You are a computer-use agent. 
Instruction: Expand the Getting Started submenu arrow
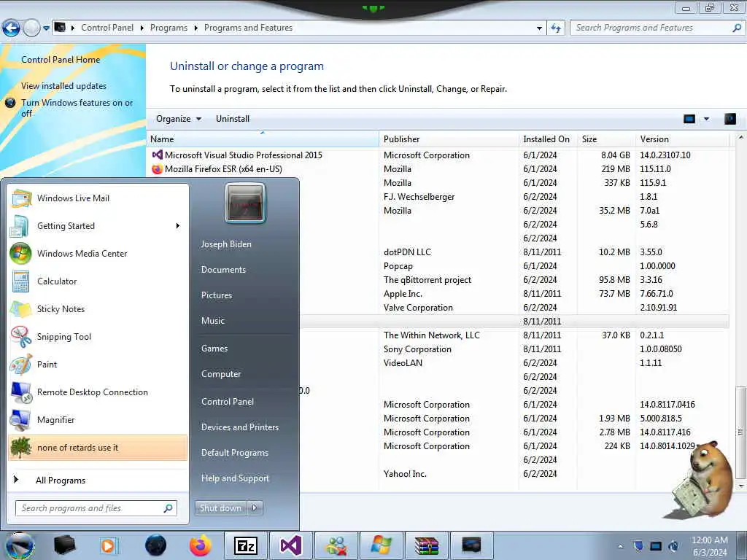click(x=178, y=226)
